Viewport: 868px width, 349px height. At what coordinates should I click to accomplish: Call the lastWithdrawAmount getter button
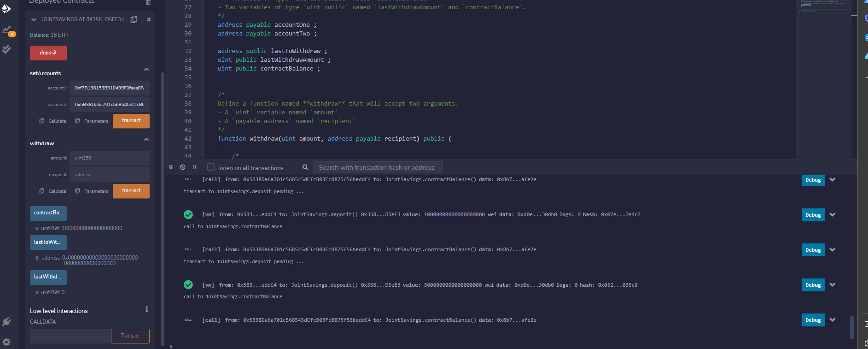(x=48, y=278)
